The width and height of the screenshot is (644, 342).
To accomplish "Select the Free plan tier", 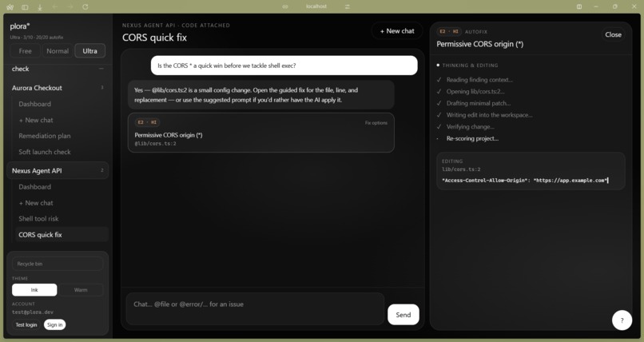I will [x=25, y=51].
